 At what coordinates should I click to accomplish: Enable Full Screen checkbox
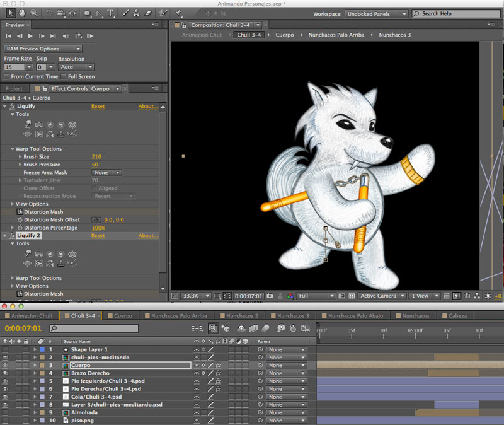(x=64, y=76)
